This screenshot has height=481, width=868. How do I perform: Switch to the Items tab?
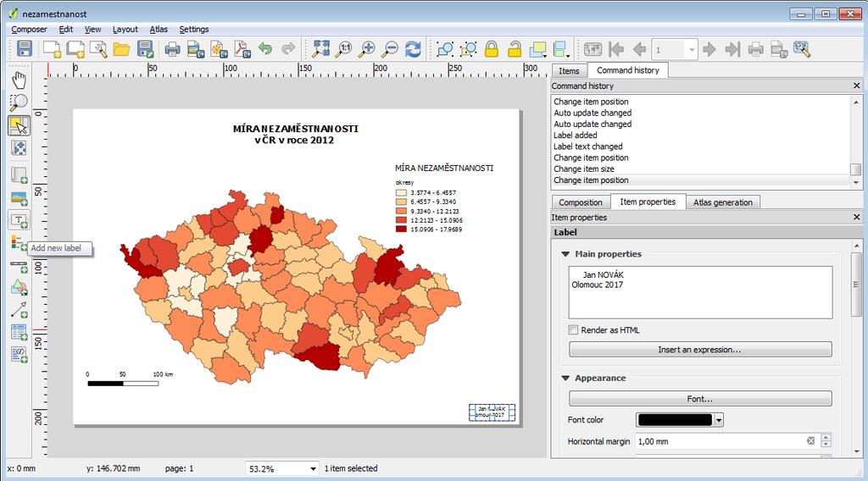tap(569, 71)
